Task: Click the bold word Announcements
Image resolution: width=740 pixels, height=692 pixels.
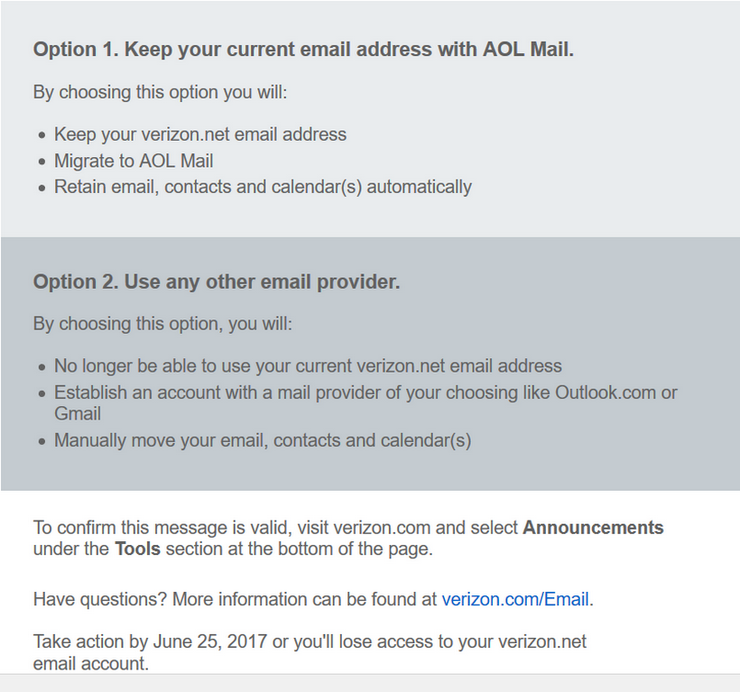Action: coord(593,527)
